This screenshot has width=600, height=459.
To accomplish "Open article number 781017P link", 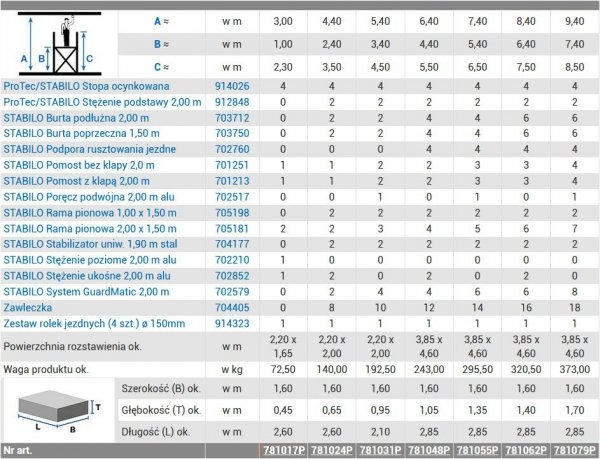I will click(x=284, y=451).
